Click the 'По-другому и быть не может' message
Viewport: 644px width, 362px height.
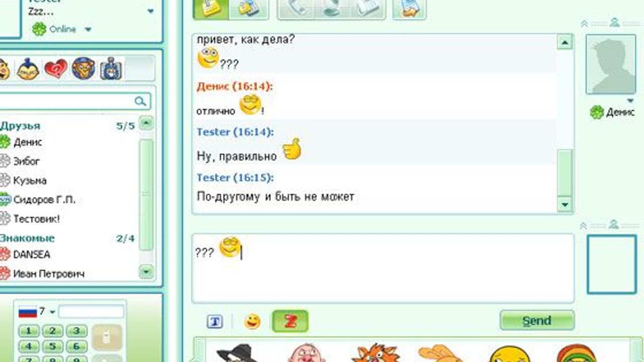click(276, 197)
